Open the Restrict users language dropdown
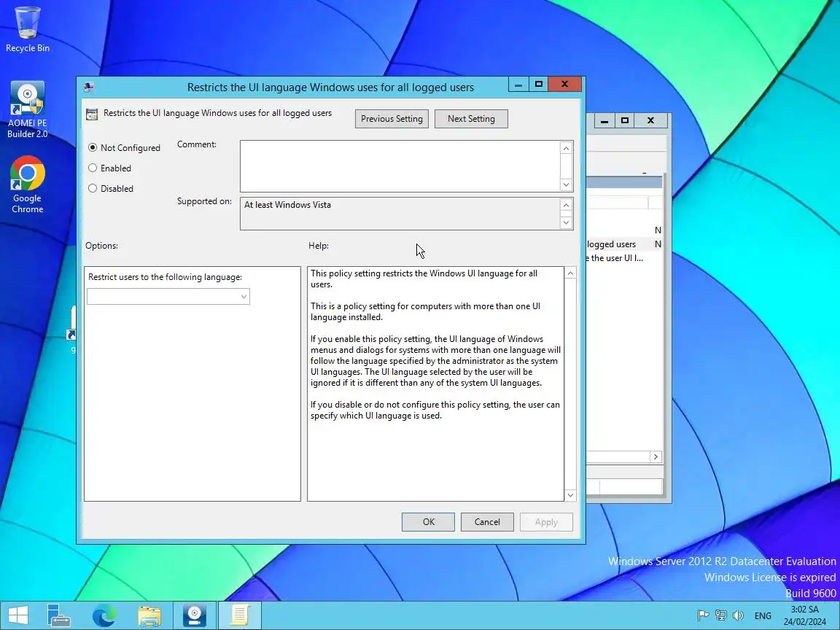The height and width of the screenshot is (630, 840). 168,296
